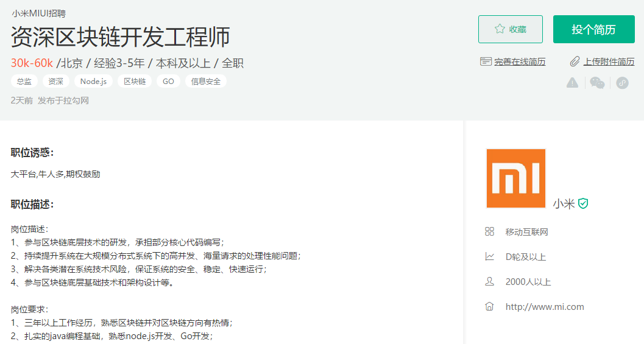The width and height of the screenshot is (644, 344).
Task: Submit resume with 投个简历 button
Action: click(x=593, y=29)
